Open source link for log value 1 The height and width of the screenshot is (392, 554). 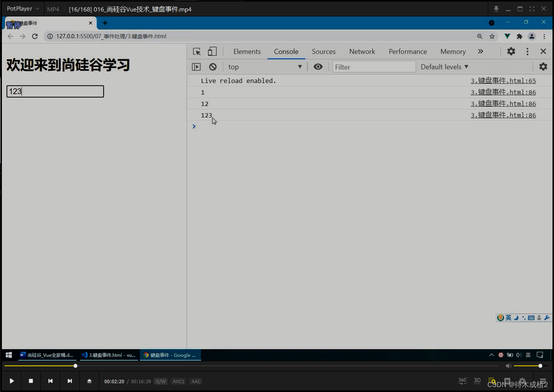[x=503, y=92]
